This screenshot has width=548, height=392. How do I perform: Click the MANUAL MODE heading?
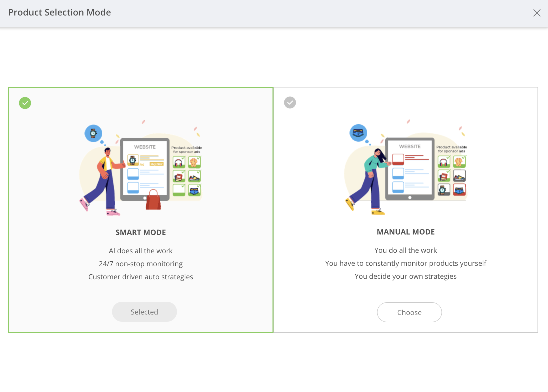[405, 232]
